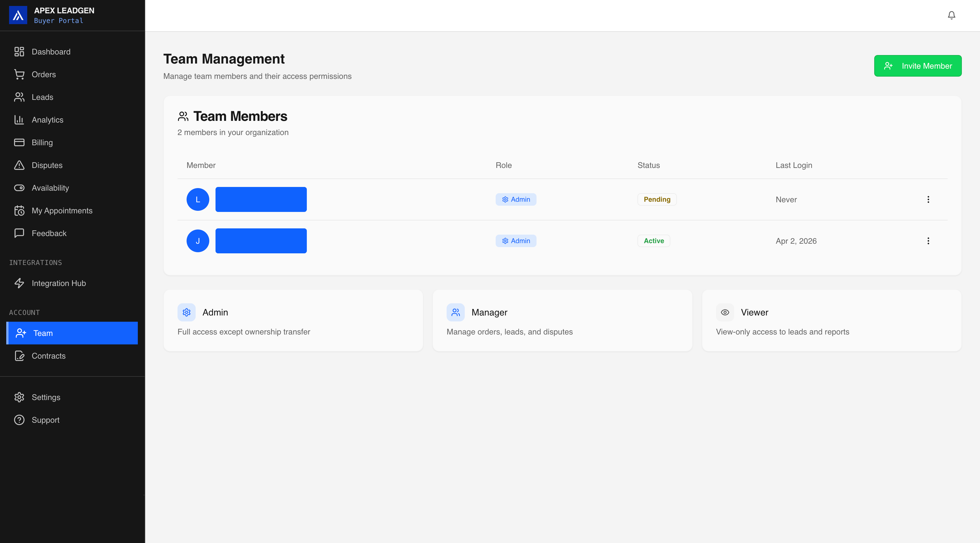
Task: Click the Integration Hub lightning icon
Action: pyautogui.click(x=19, y=283)
